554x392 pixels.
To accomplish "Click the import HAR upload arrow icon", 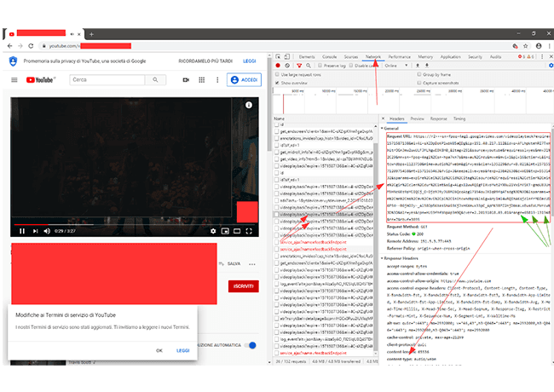I will 418,66.
